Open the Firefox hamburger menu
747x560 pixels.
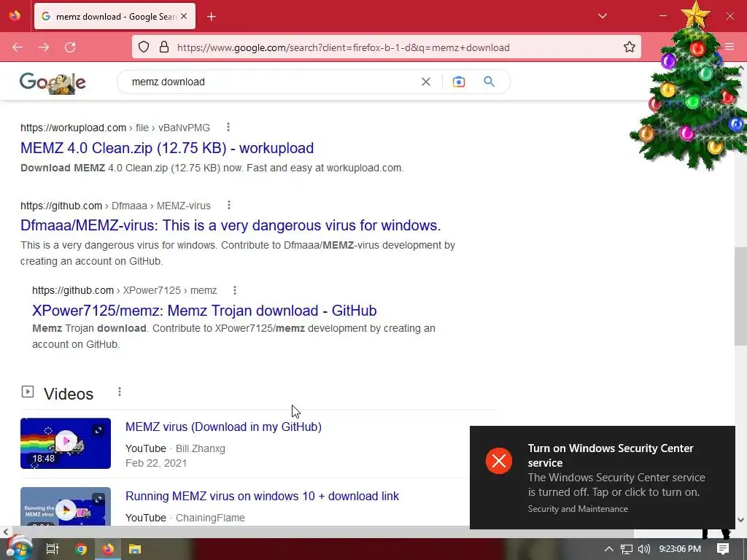729,47
